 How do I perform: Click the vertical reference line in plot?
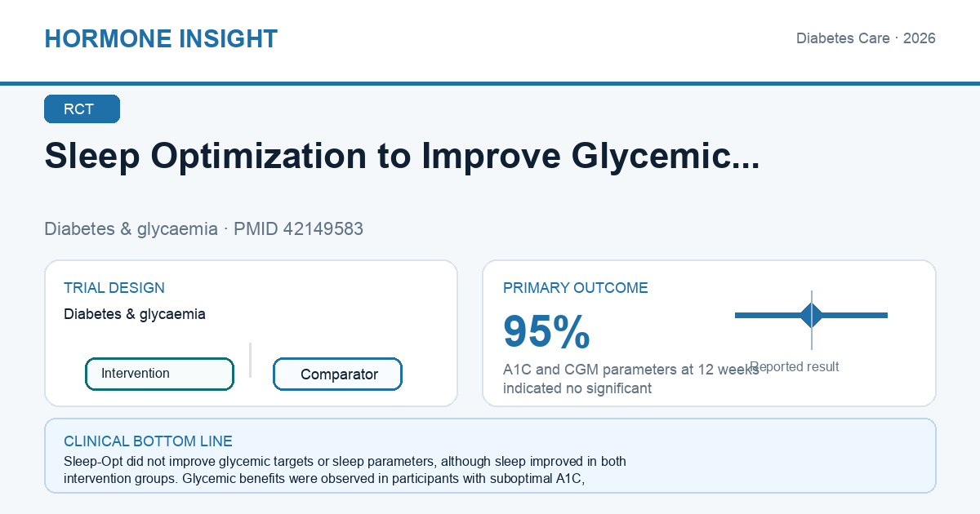point(811,320)
